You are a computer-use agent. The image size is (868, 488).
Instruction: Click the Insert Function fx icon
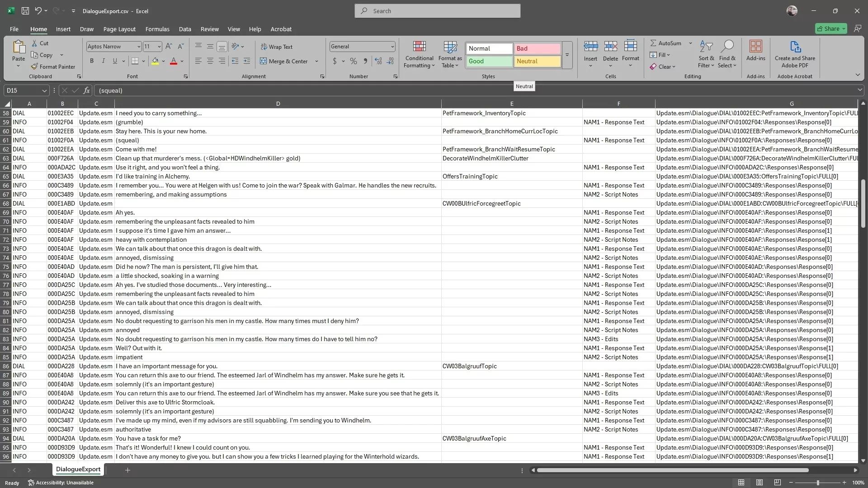click(x=86, y=90)
